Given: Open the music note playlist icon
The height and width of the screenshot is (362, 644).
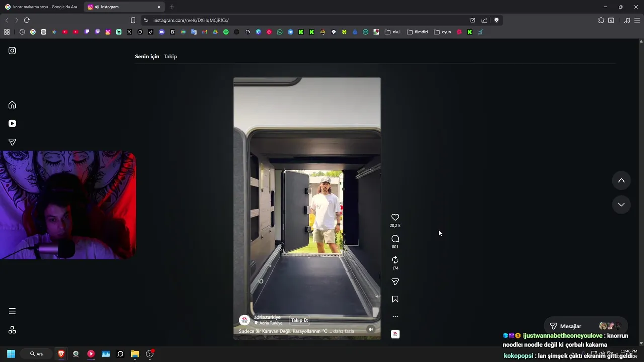Looking at the screenshot, I should (627, 20).
